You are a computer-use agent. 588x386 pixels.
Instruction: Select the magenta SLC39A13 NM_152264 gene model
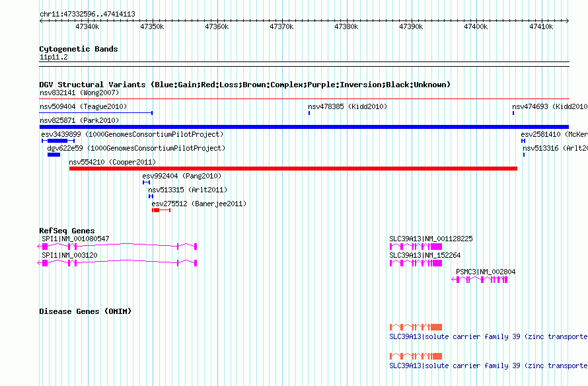click(416, 263)
